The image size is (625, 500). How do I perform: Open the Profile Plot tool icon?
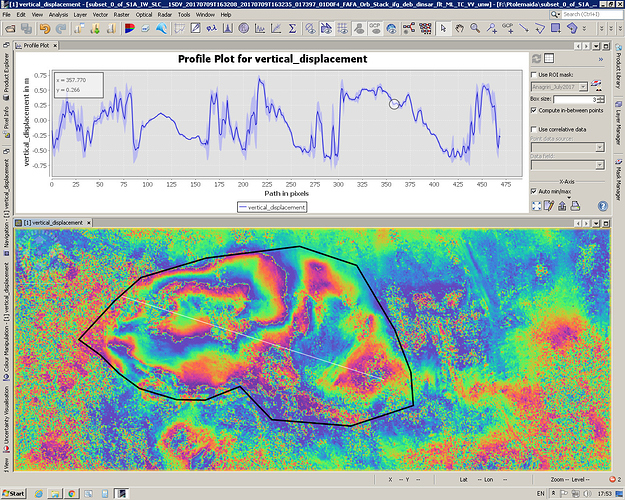[x=260, y=29]
